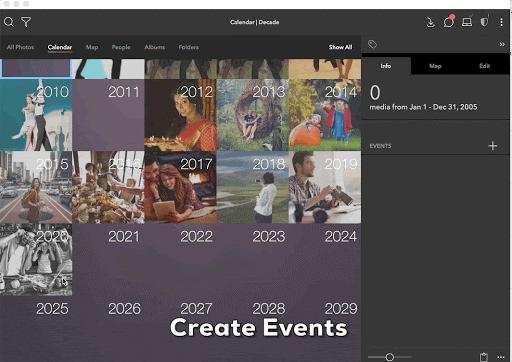
Task: Click the devices laptop icon
Action: pos(467,22)
